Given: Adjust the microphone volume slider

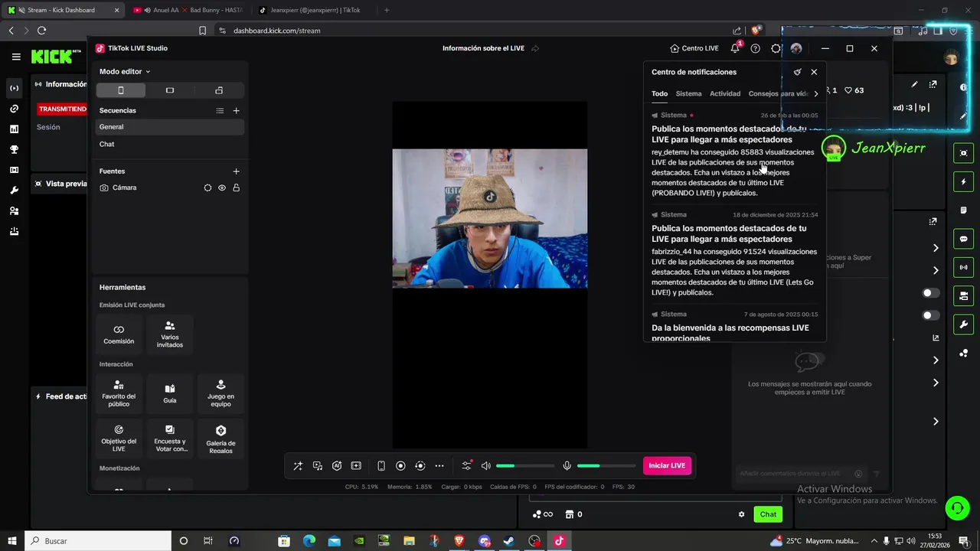Looking at the screenshot, I should tap(606, 465).
